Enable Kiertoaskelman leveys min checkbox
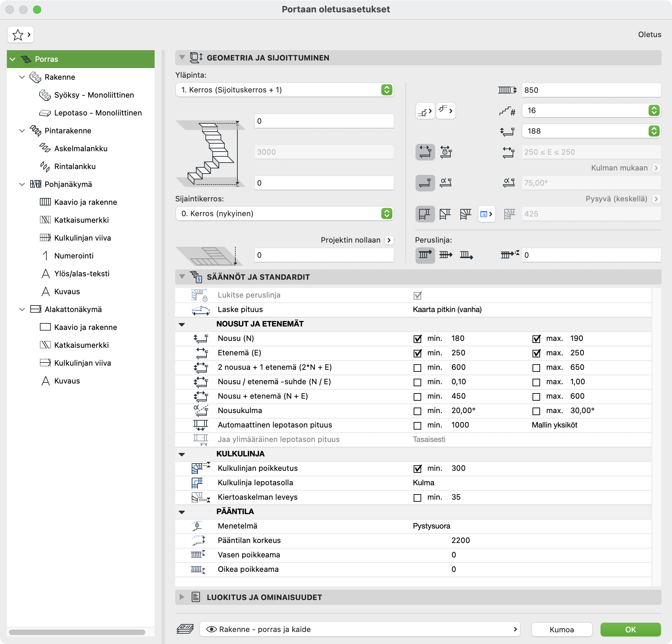The image size is (672, 644). (417, 498)
